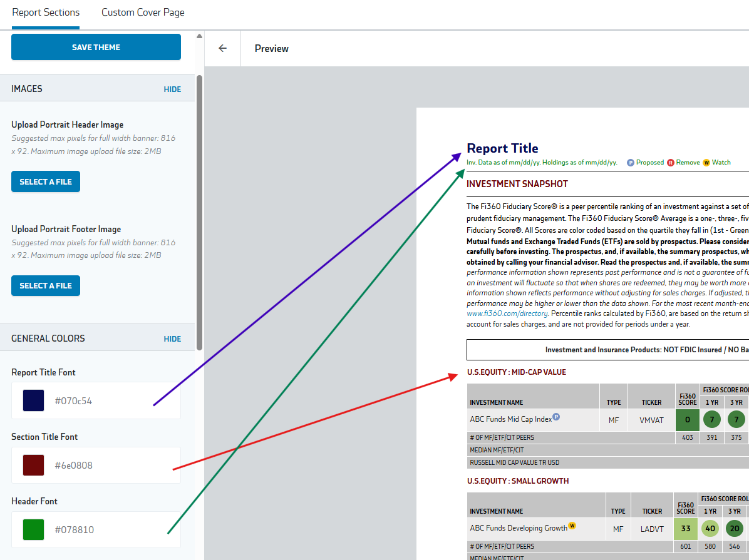Viewport: 749px width, 560px height.
Task: Click the Remove 'R' legend icon
Action: point(671,163)
